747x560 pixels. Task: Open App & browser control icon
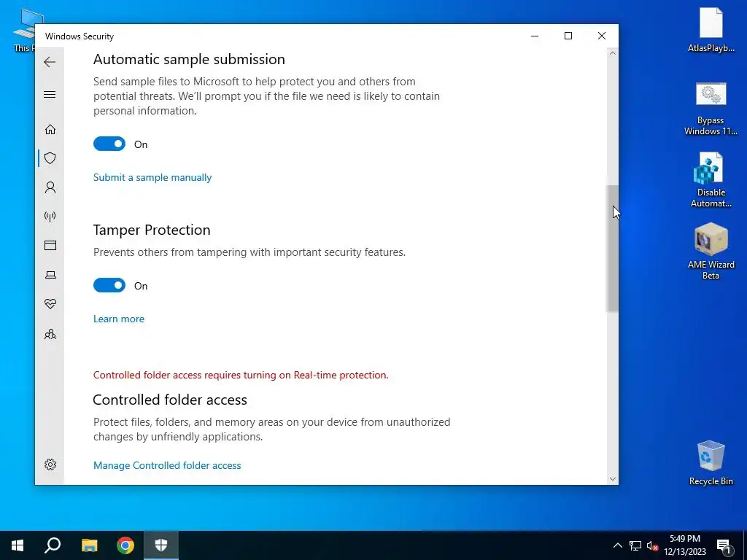50,245
